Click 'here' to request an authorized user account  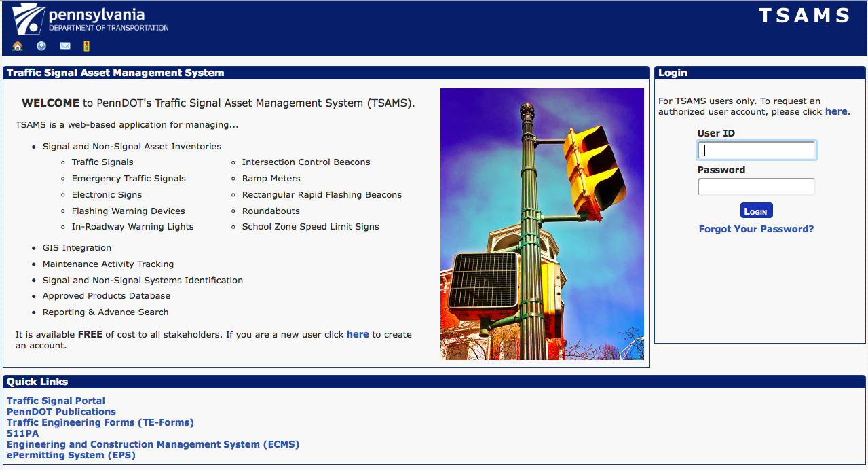coord(836,111)
